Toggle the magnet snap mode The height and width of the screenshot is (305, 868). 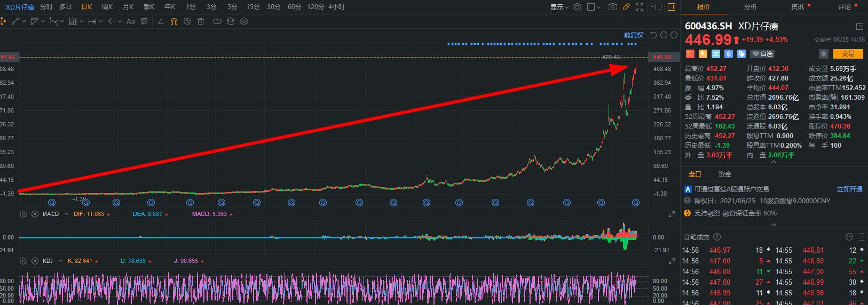[x=174, y=21]
